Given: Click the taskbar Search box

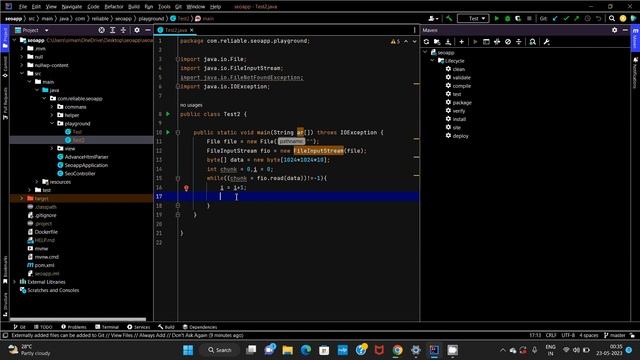Looking at the screenshot, I should point(220,350).
